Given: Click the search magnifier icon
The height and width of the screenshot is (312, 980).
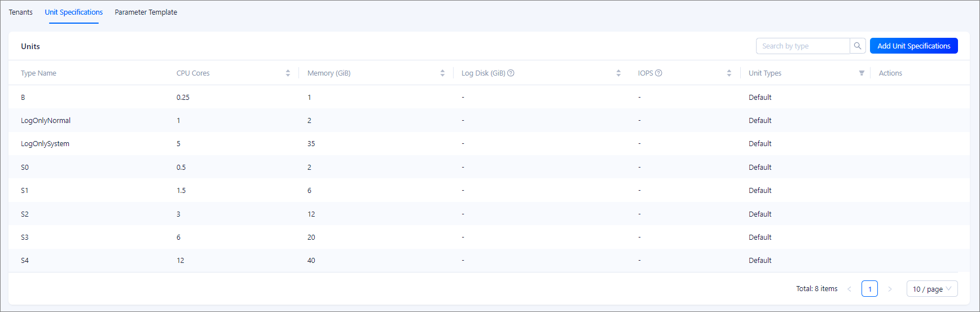Looking at the screenshot, I should tap(858, 46).
